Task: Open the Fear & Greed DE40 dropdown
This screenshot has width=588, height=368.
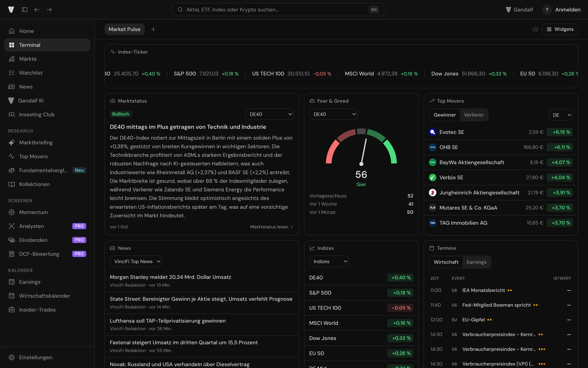Action: click(333, 114)
